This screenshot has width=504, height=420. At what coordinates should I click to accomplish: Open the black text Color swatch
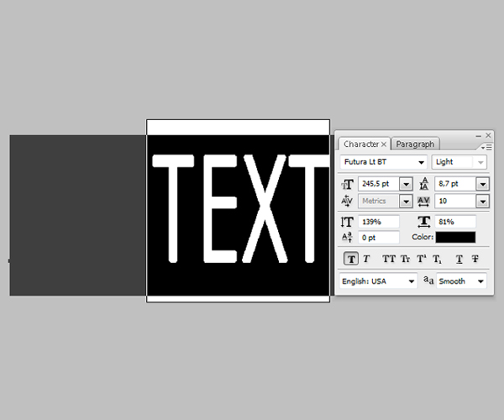click(455, 237)
